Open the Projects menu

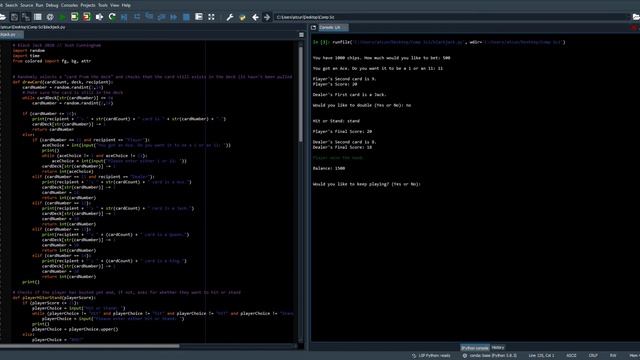click(88, 5)
